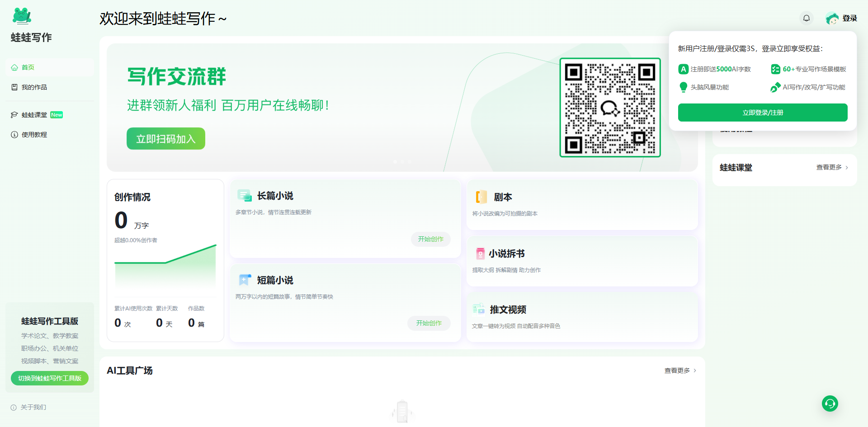Click the 短篇小说 star-page icon
Image resolution: width=868 pixels, height=427 pixels.
pyautogui.click(x=245, y=280)
